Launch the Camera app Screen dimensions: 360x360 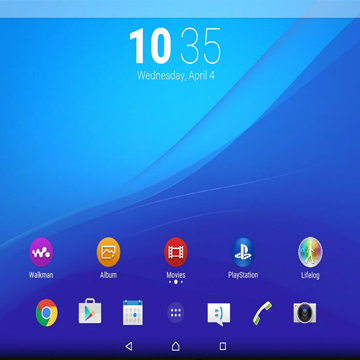[x=305, y=313]
